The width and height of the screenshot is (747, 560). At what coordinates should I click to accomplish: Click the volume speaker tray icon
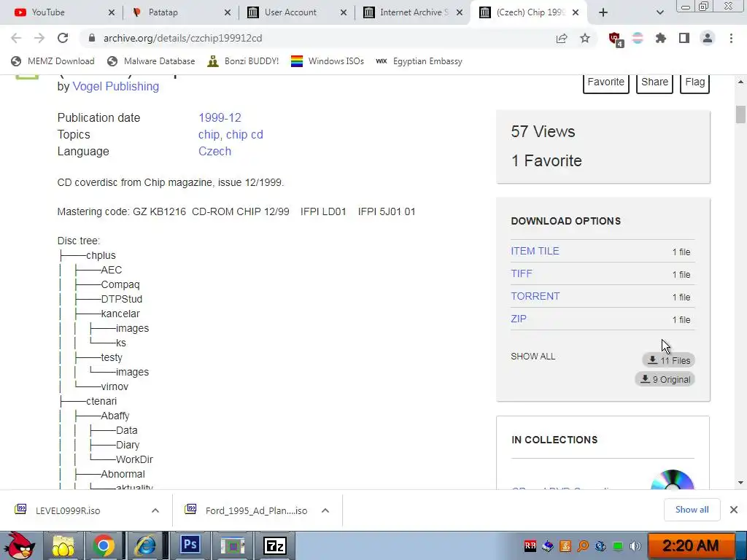[x=635, y=545]
